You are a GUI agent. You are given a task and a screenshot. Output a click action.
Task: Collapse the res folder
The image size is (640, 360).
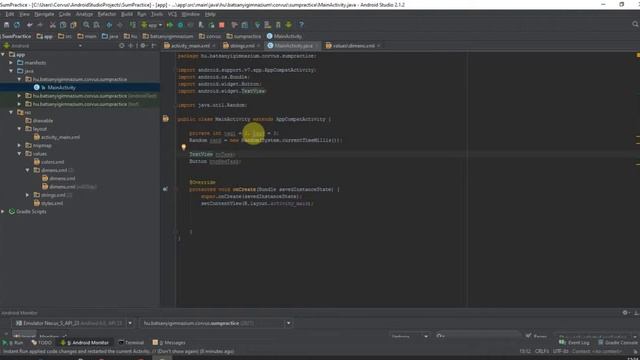11,112
